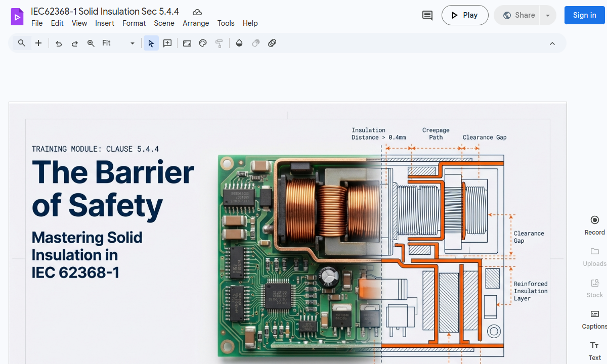Click the paint format roller icon

click(219, 43)
